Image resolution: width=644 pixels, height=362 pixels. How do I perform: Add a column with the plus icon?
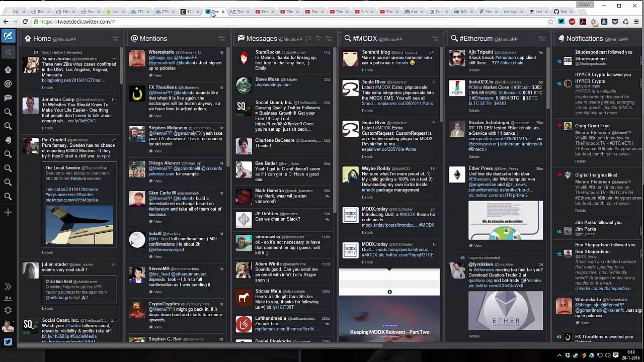8,212
